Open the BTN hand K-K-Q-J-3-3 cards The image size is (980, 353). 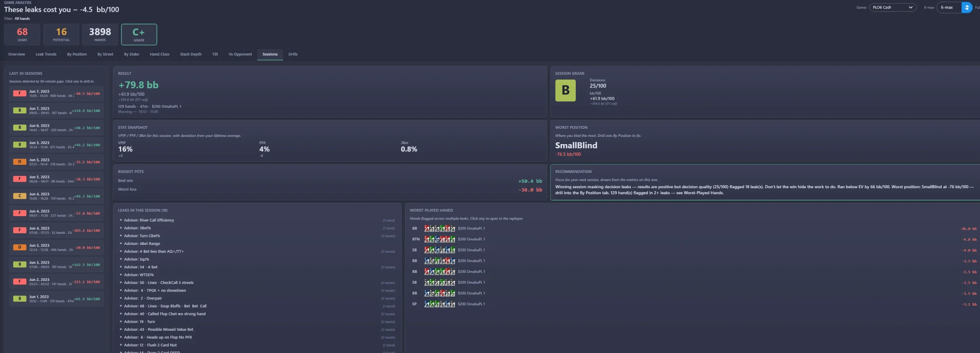tap(439, 239)
